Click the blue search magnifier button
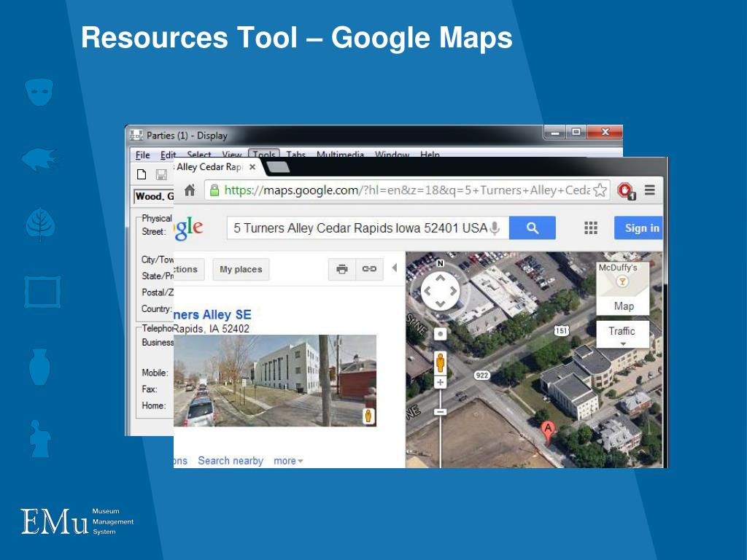The height and width of the screenshot is (560, 747). tap(532, 228)
